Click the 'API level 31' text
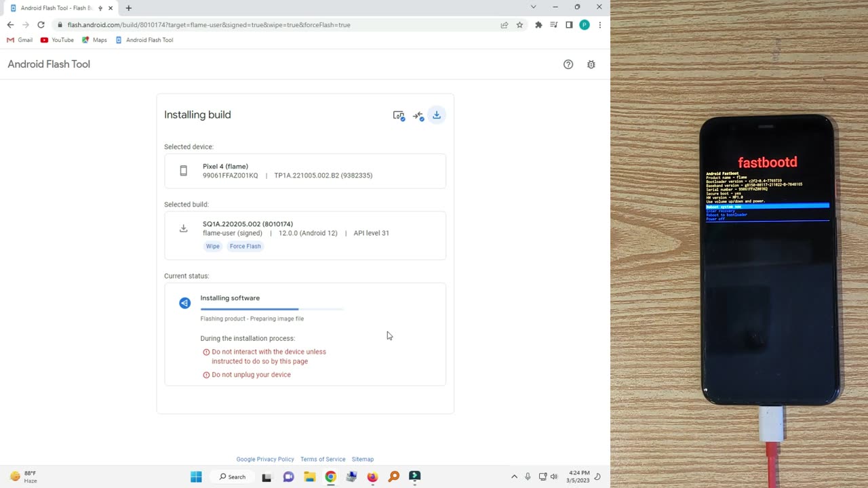 371,233
